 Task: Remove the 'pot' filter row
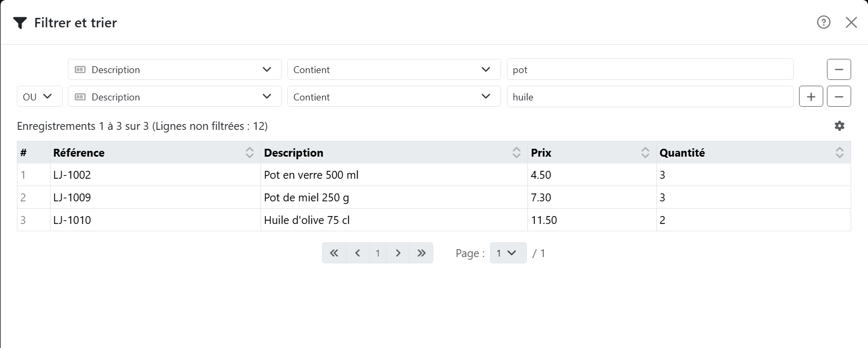click(839, 69)
